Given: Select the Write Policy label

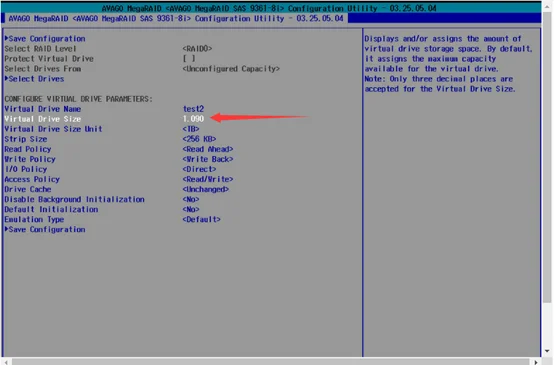Looking at the screenshot, I should click(30, 159).
